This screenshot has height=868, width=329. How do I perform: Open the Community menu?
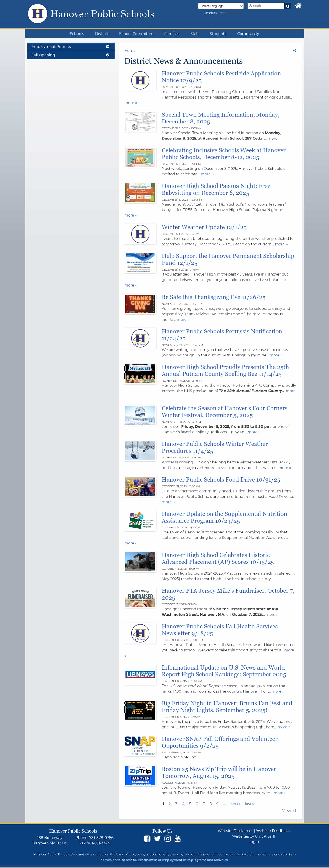tap(248, 34)
